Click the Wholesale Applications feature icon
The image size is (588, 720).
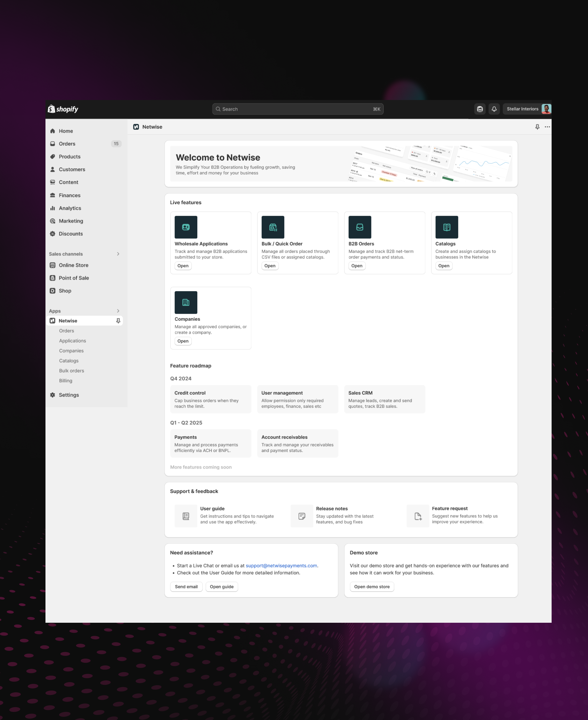pos(186,227)
